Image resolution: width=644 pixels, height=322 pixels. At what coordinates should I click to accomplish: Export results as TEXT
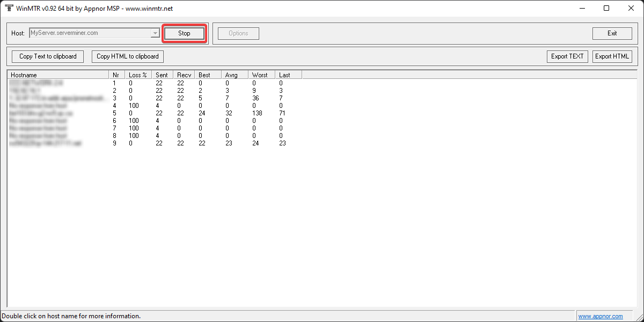(x=567, y=56)
